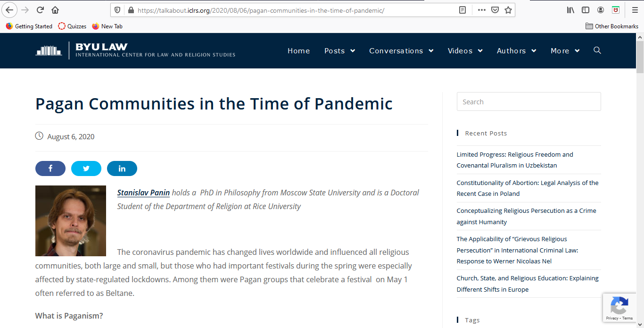Click the sidebar Search input field
Image resolution: width=644 pixels, height=328 pixels.
coord(528,101)
